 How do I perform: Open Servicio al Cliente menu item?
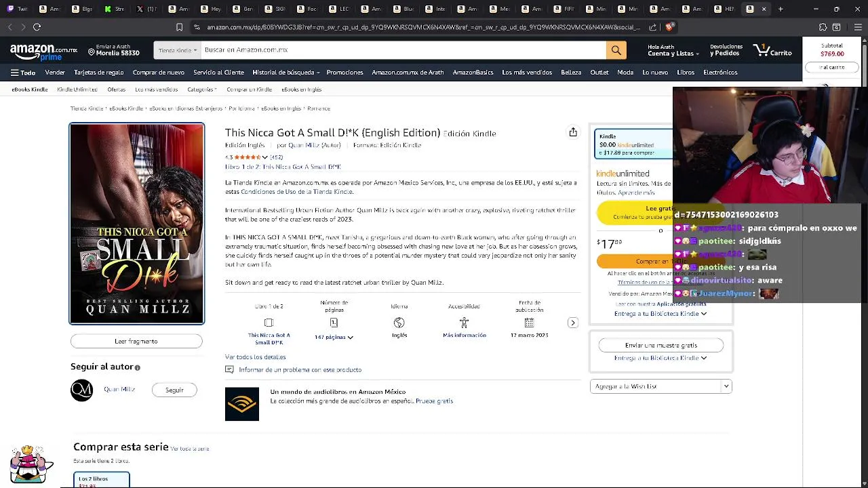click(218, 73)
